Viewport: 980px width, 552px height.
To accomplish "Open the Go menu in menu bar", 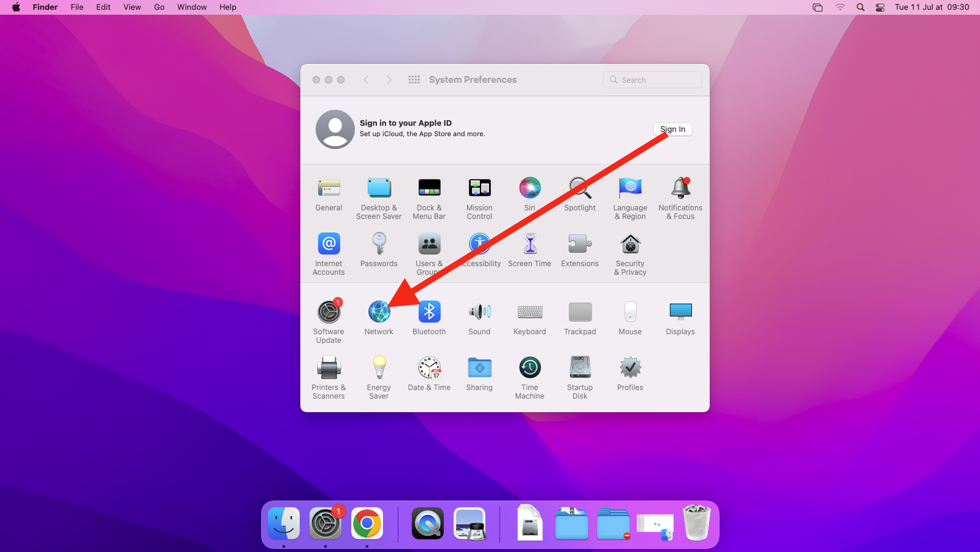I will tap(159, 7).
